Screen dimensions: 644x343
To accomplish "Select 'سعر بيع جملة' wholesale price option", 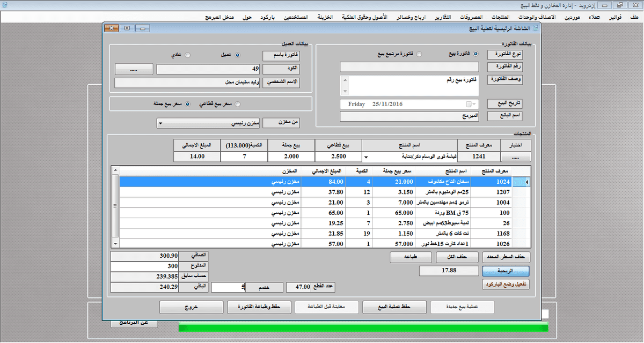I will [187, 104].
